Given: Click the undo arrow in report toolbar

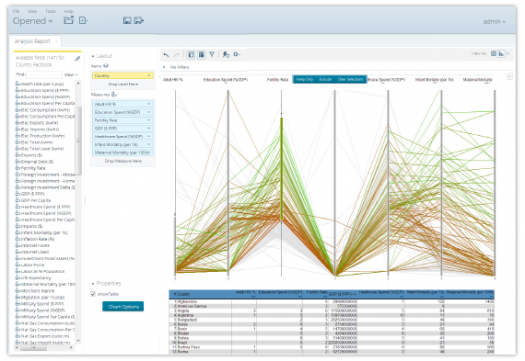Looking at the screenshot, I should coord(166,55).
